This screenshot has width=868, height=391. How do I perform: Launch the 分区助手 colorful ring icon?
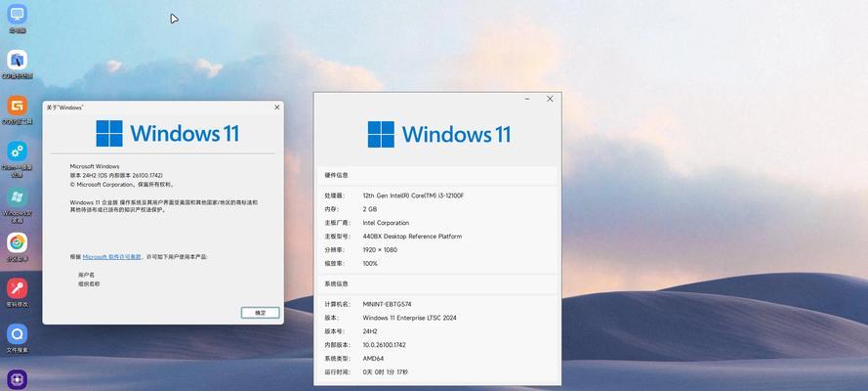click(x=18, y=242)
